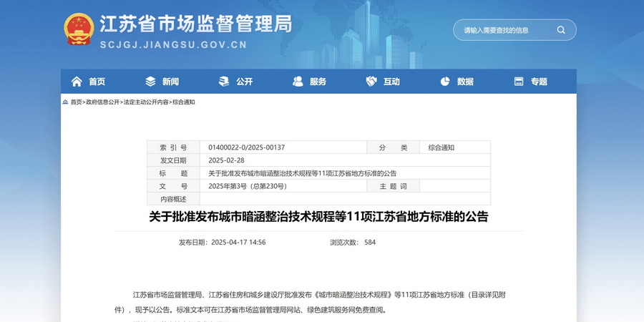Go to 首页 in the breadcrumb

pos(76,102)
